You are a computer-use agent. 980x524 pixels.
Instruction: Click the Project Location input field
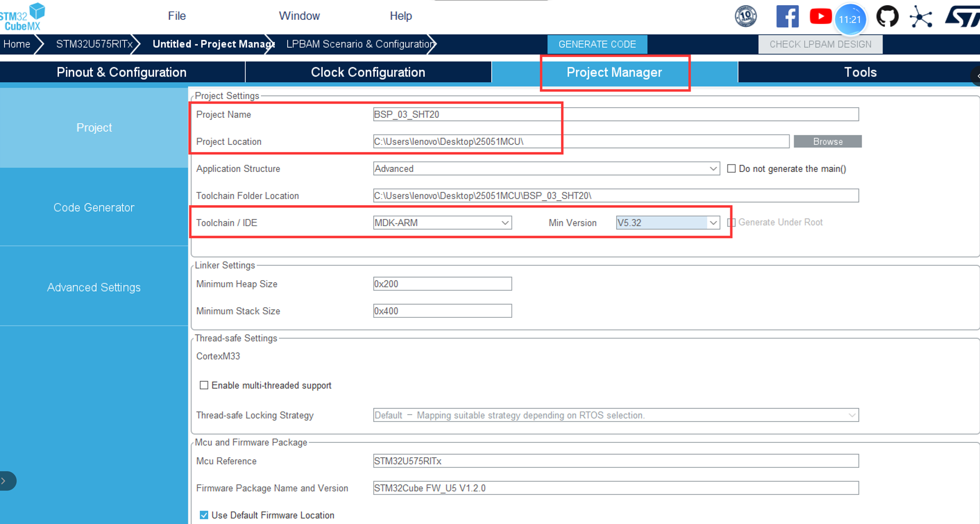(x=581, y=142)
